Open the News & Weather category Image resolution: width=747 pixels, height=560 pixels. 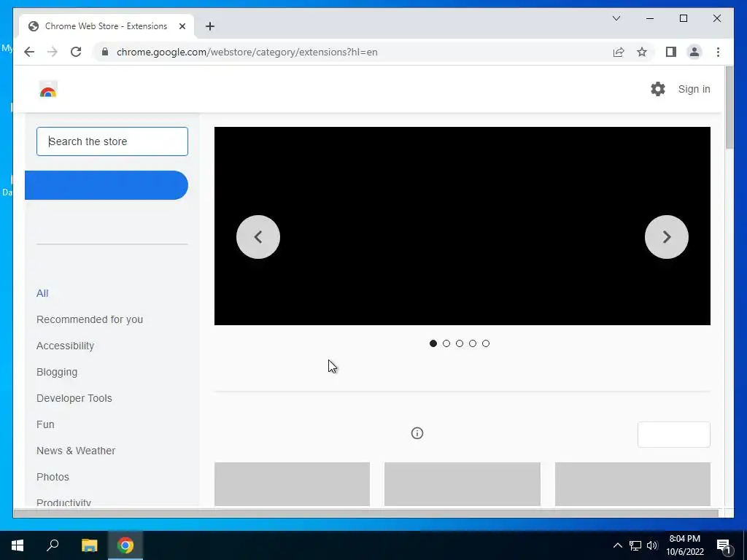[76, 451]
